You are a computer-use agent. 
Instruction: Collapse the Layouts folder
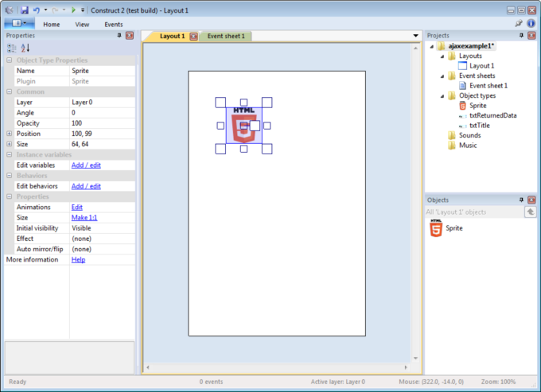tap(442, 56)
